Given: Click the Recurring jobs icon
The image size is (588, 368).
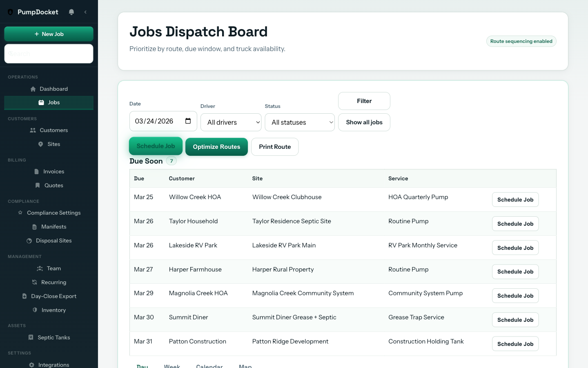Looking at the screenshot, I should [x=34, y=282].
